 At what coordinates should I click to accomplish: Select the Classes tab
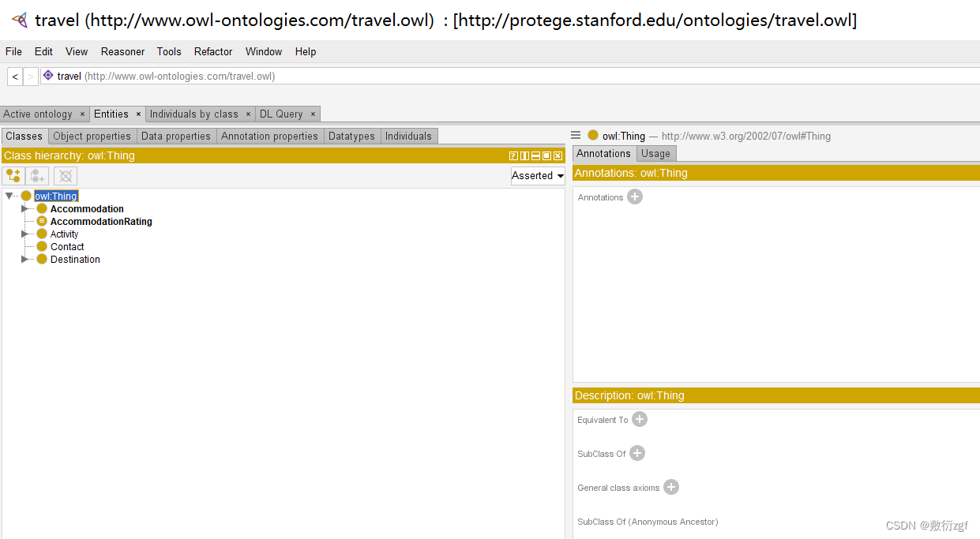click(x=24, y=136)
